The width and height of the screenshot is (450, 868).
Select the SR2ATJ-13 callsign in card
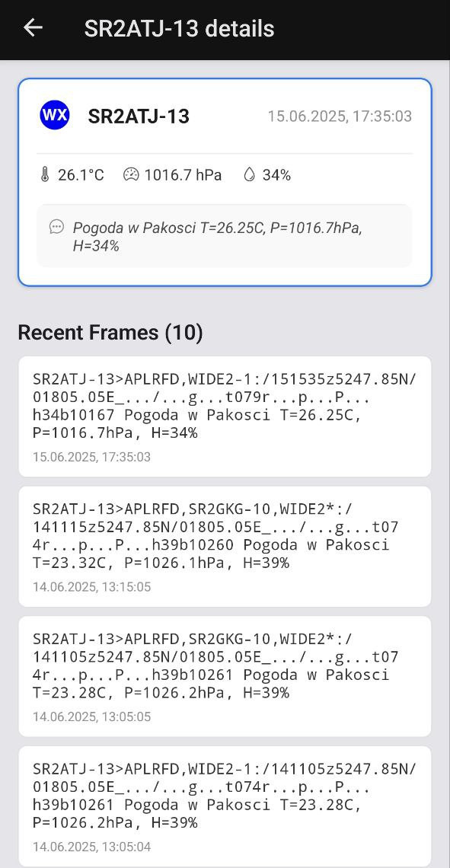tap(139, 116)
